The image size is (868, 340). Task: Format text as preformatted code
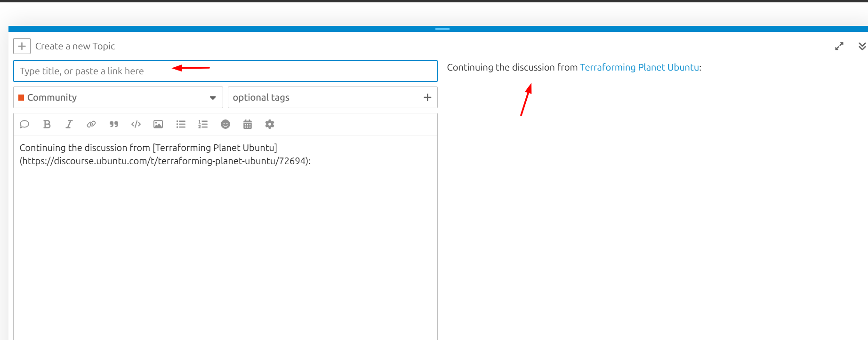[x=136, y=124]
